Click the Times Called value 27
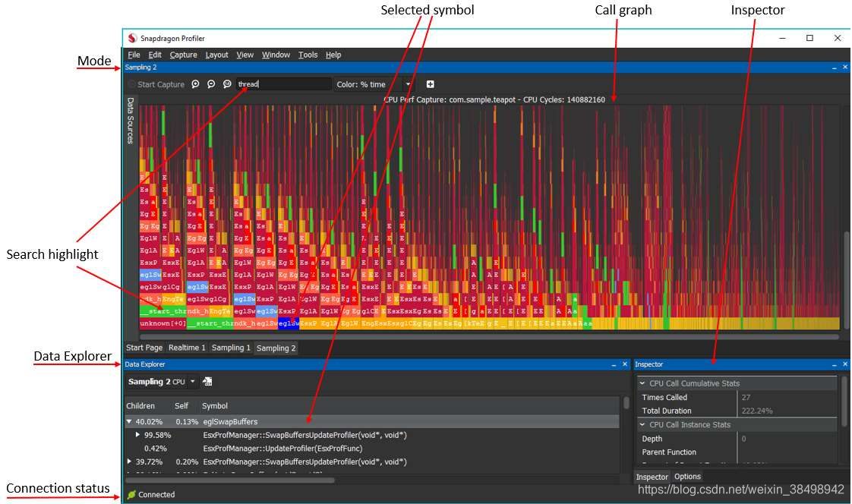Image resolution: width=852 pixels, height=504 pixels. [x=746, y=398]
